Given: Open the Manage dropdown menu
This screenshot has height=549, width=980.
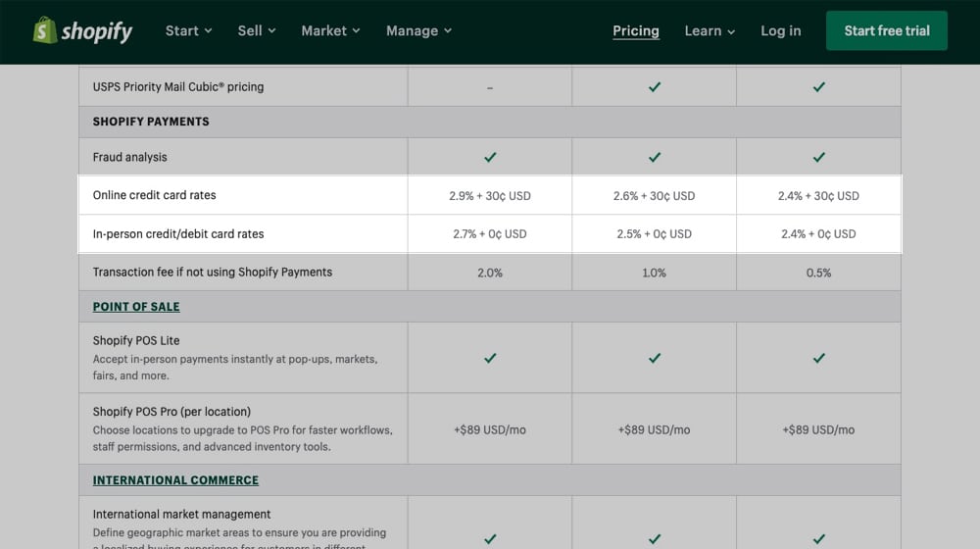Looking at the screenshot, I should (x=418, y=30).
